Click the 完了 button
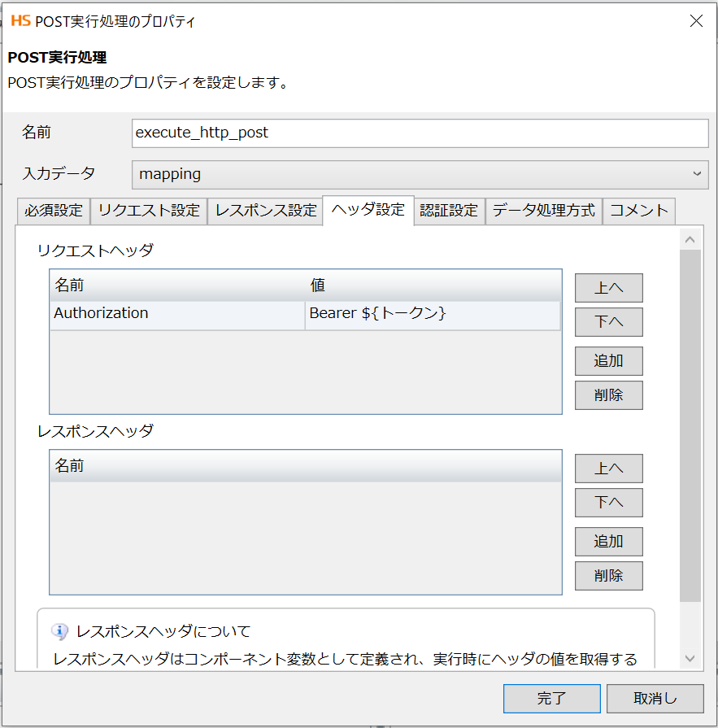This screenshot has height=728, width=718. pos(552,698)
